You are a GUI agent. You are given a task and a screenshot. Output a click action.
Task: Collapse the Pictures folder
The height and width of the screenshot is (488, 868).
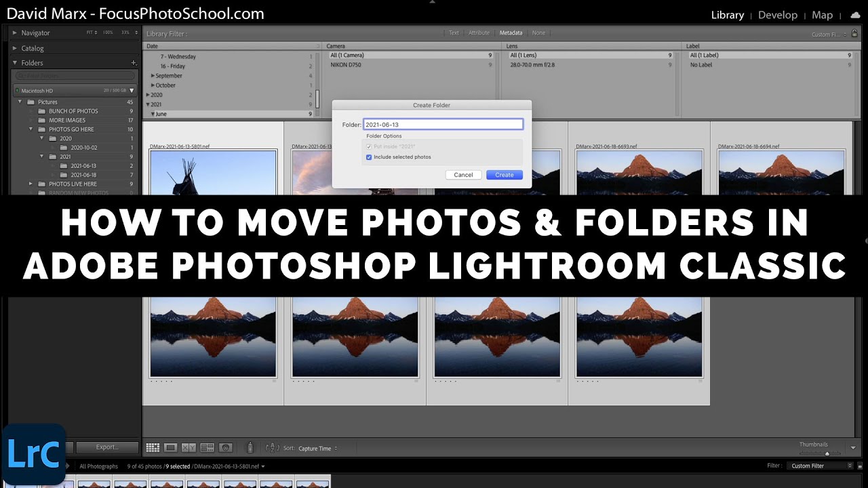click(20, 102)
